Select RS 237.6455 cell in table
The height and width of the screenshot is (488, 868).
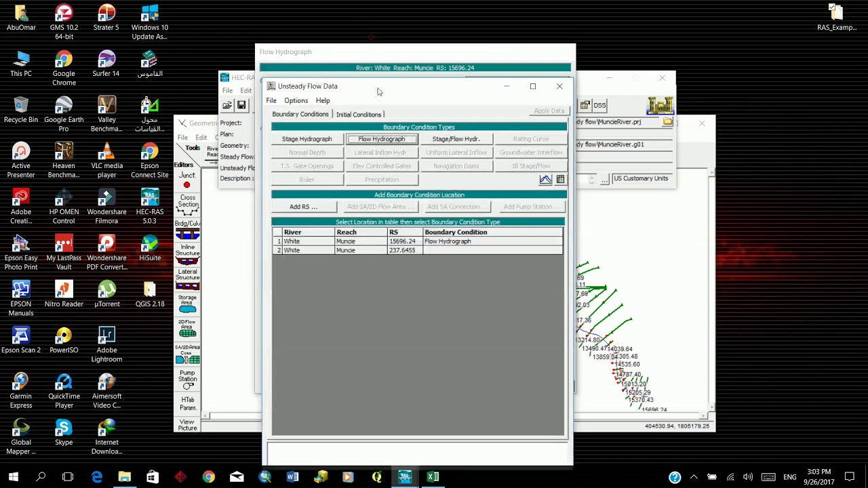[x=405, y=250]
